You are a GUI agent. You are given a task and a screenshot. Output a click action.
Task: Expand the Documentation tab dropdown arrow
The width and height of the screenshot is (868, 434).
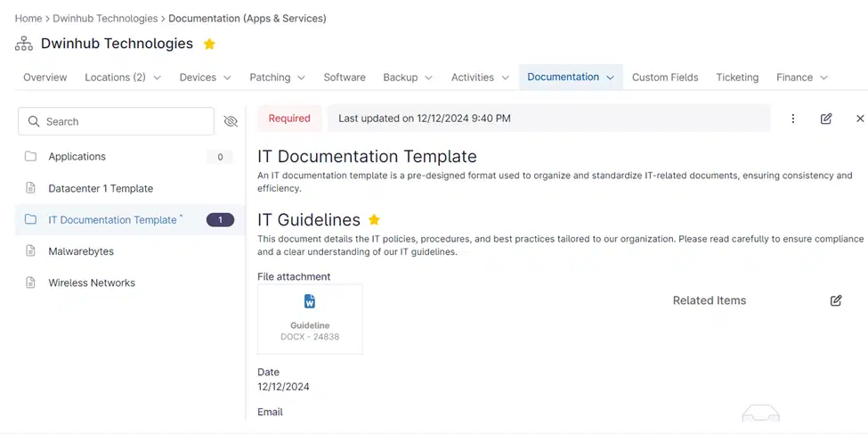(610, 78)
